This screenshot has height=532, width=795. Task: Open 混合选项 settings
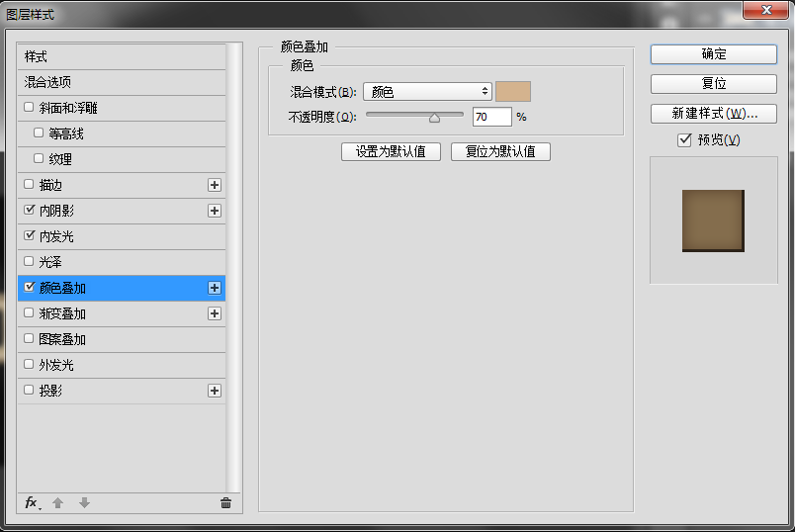pyautogui.click(x=122, y=82)
